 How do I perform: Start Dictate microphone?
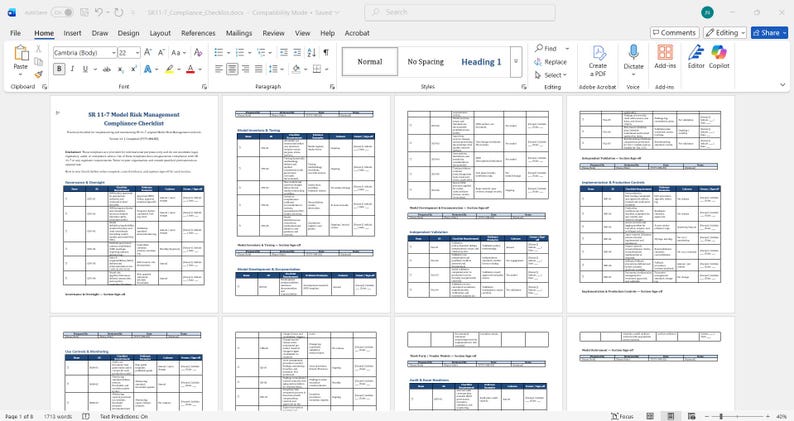(x=633, y=57)
